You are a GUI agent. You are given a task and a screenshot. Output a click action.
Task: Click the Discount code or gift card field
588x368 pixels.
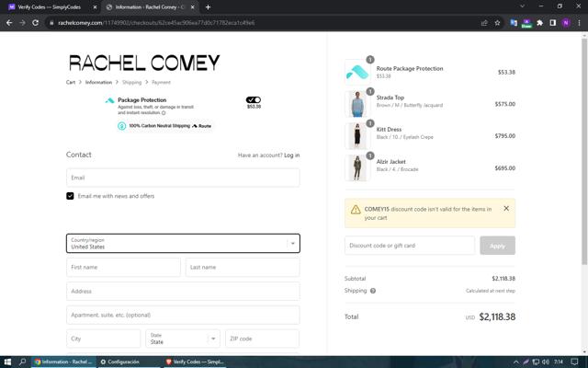(410, 246)
